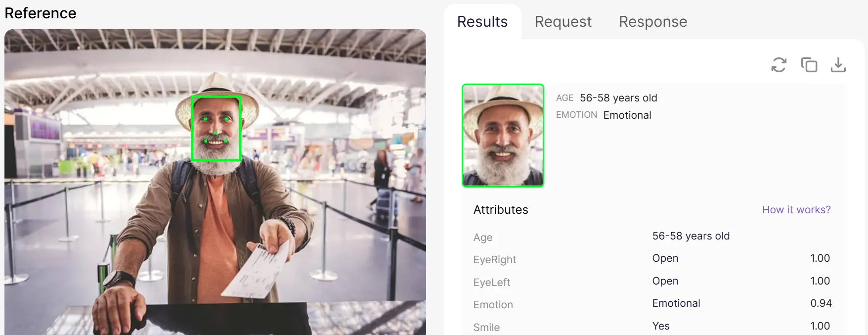
Task: Click the Emotion attribute row label
Action: click(493, 305)
